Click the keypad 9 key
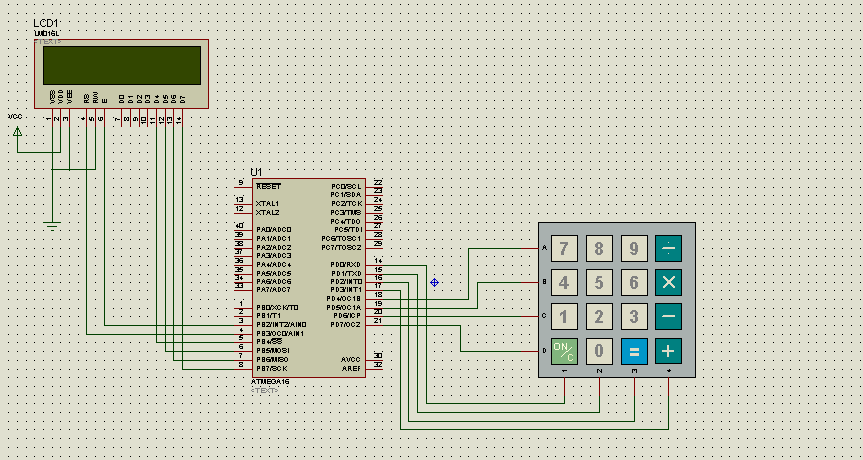The image size is (863, 460). [634, 249]
